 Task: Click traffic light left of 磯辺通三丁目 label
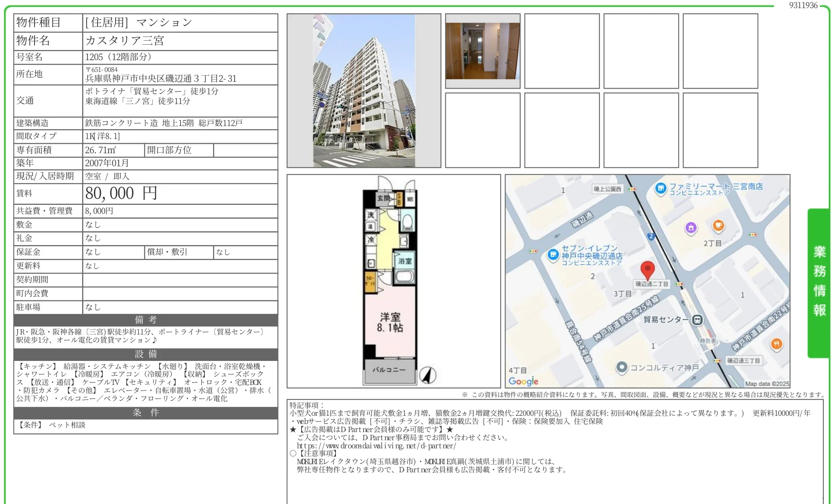(x=717, y=361)
